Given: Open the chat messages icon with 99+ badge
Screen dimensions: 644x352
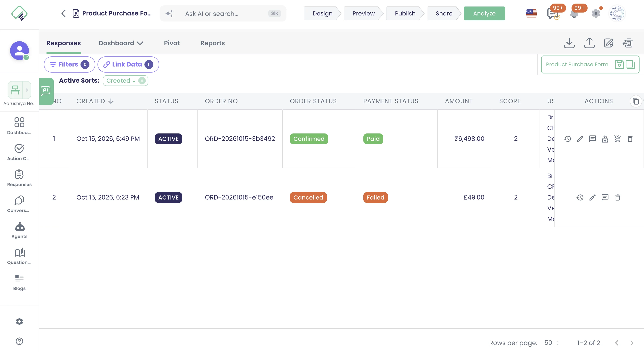Looking at the screenshot, I should pos(553,13).
